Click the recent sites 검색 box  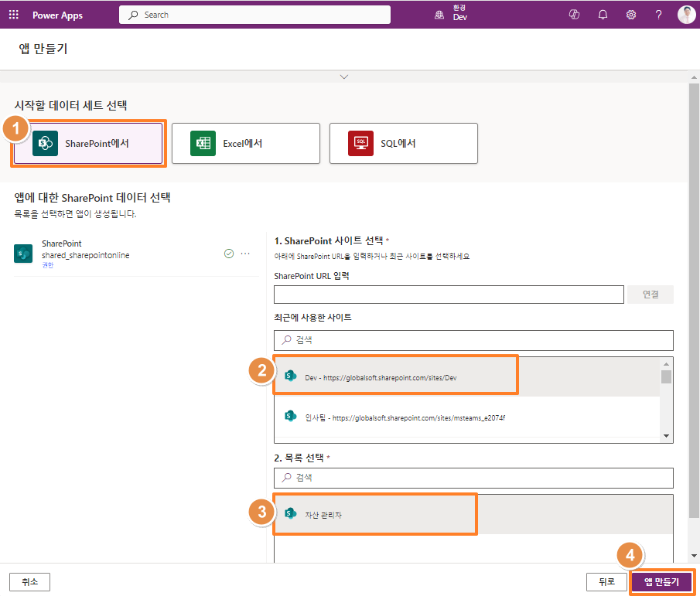pyautogui.click(x=473, y=340)
